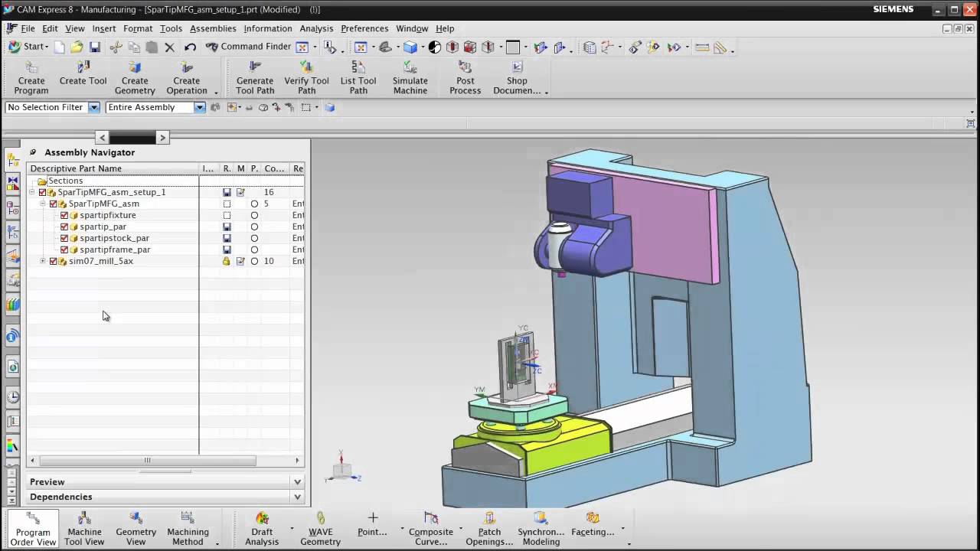Toggle spartip_par checkbox
This screenshot has height=551, width=980.
(64, 227)
